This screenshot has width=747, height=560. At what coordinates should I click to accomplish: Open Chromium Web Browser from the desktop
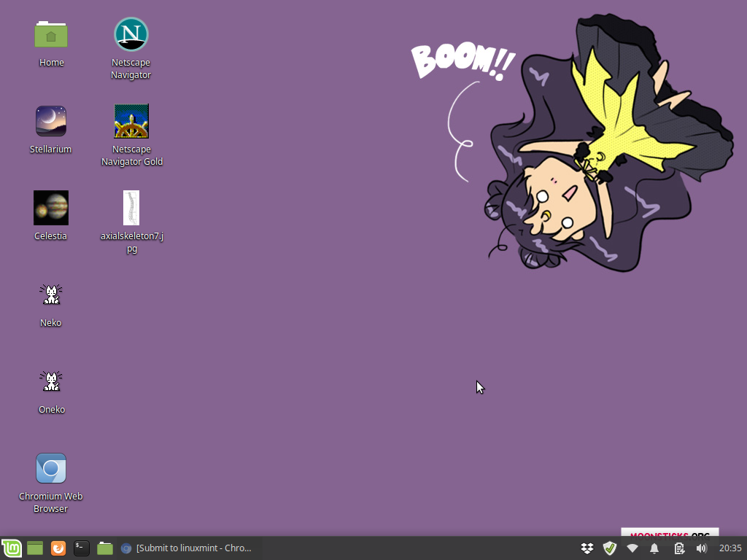coord(50,467)
